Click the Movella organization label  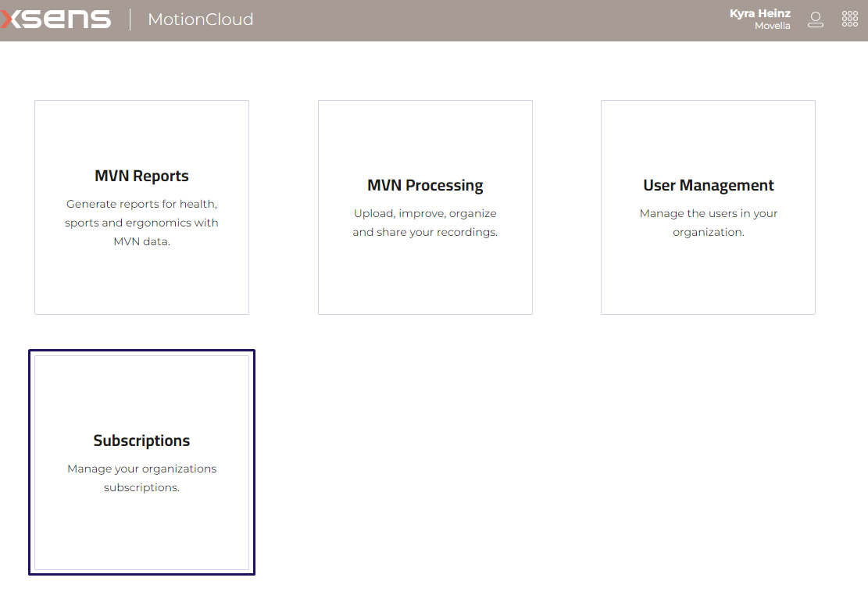pyautogui.click(x=773, y=26)
